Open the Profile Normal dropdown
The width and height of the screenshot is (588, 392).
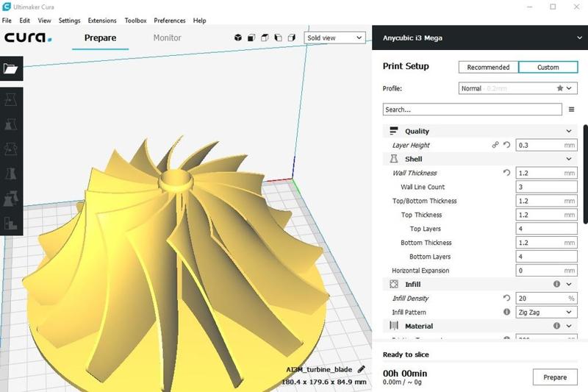(x=518, y=88)
